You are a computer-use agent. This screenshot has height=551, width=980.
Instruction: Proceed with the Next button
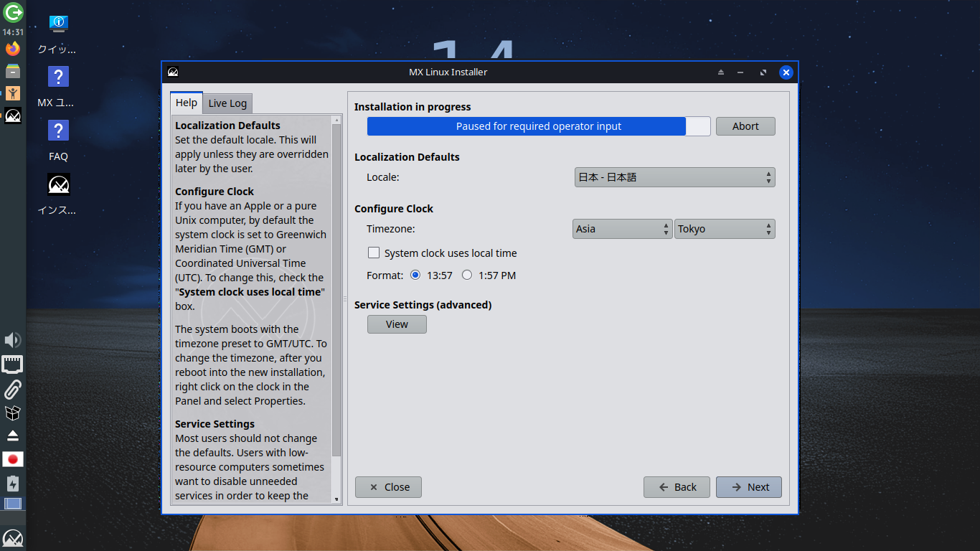(x=749, y=487)
